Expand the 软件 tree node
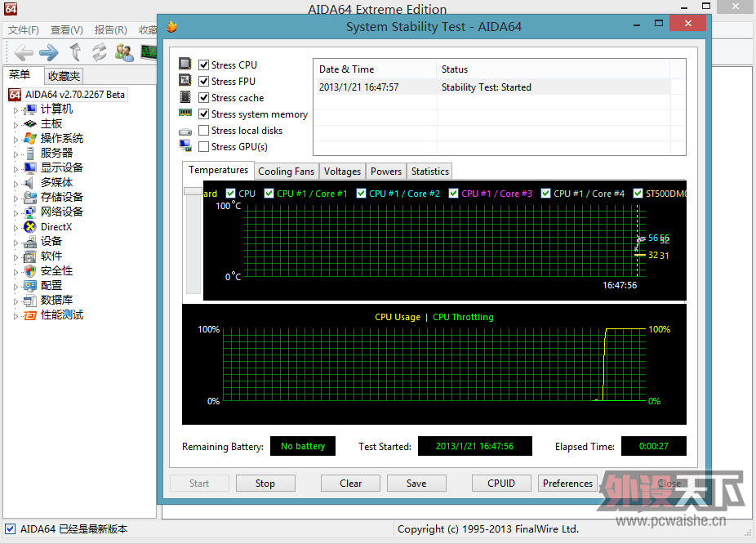Viewport: 756px width, 544px height. click(x=16, y=257)
